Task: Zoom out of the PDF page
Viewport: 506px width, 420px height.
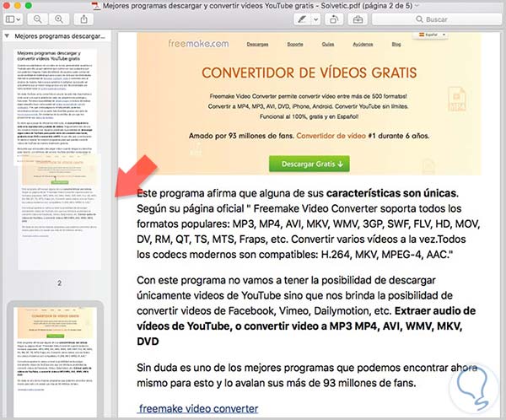Action: click(x=38, y=19)
